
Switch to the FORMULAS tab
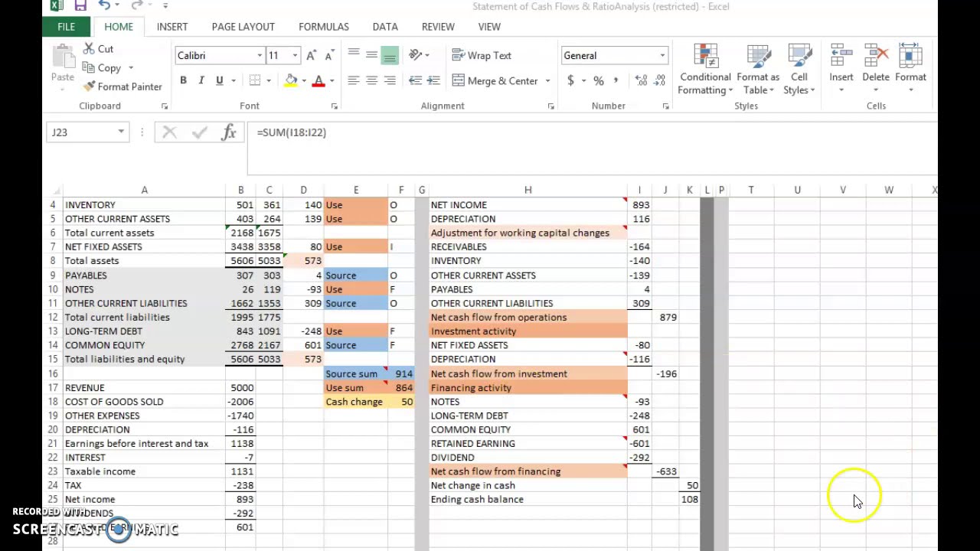click(324, 27)
